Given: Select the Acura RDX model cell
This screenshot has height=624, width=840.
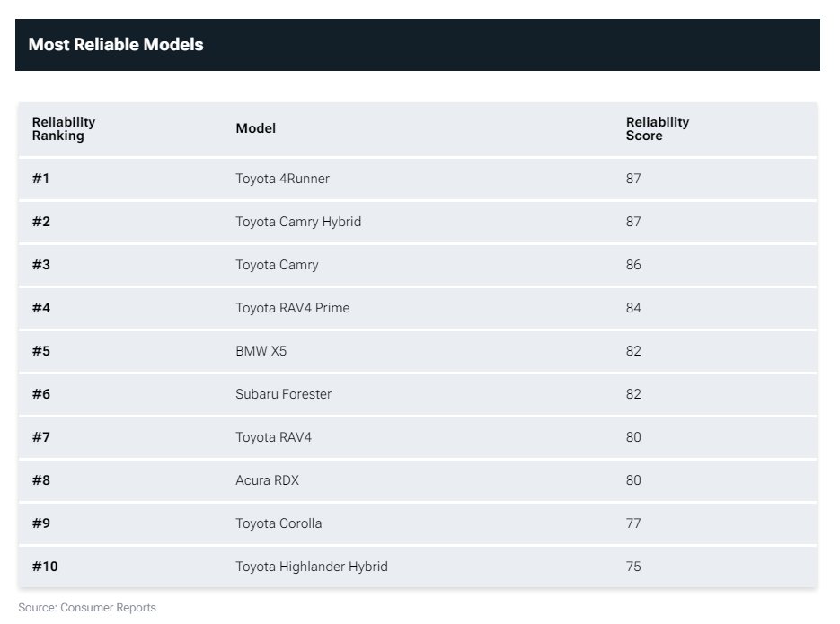Looking at the screenshot, I should [267, 480].
